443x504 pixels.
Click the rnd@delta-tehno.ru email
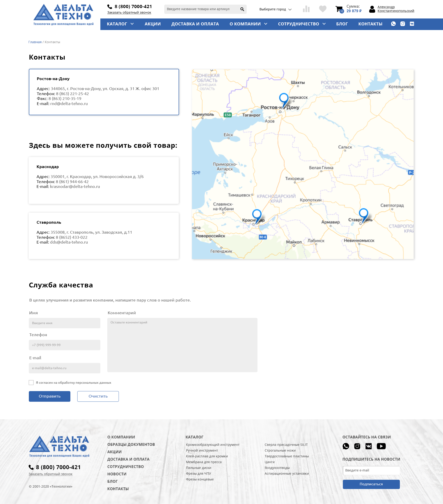click(x=69, y=104)
